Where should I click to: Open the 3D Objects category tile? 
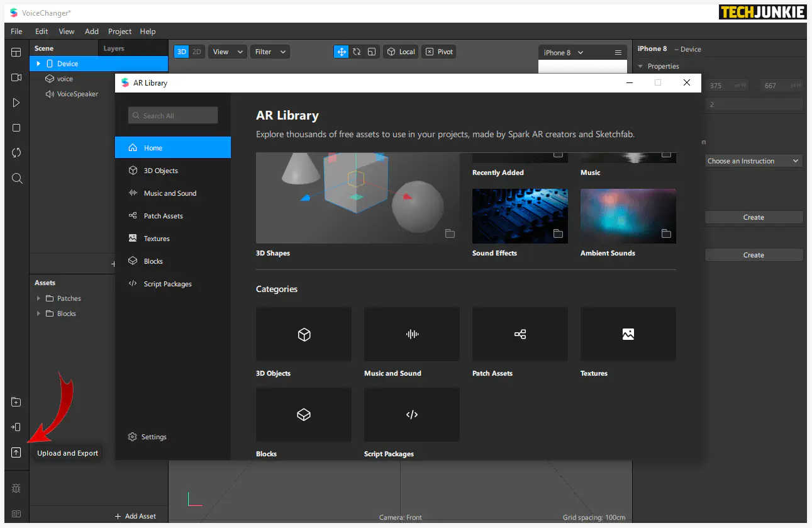(304, 334)
